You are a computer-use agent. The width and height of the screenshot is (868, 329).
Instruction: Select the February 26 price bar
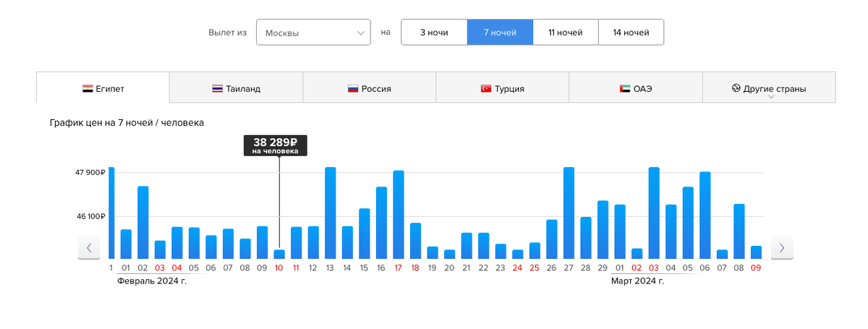tap(552, 239)
